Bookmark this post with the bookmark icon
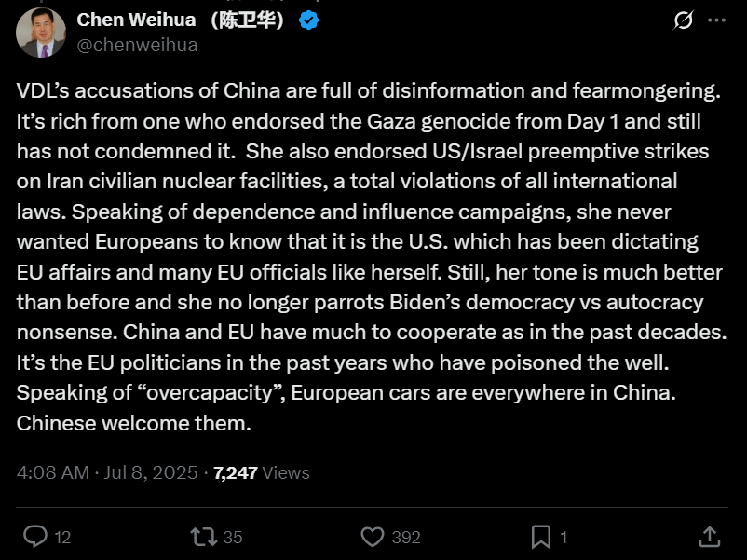747x560 pixels. pyautogui.click(x=540, y=537)
